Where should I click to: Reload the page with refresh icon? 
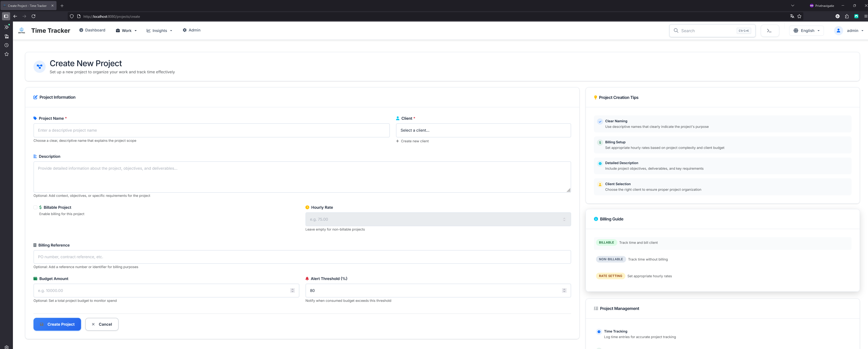pyautogui.click(x=33, y=16)
